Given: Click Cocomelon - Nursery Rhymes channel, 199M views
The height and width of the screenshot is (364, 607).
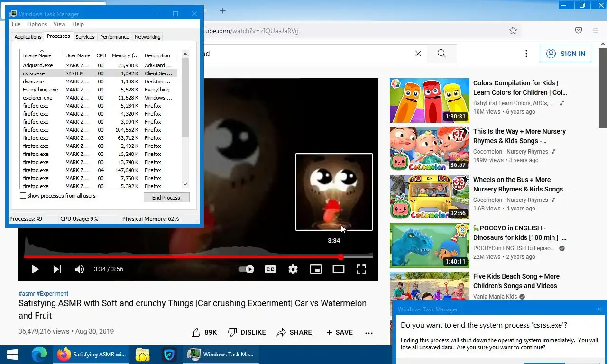Looking at the screenshot, I should [510, 152].
